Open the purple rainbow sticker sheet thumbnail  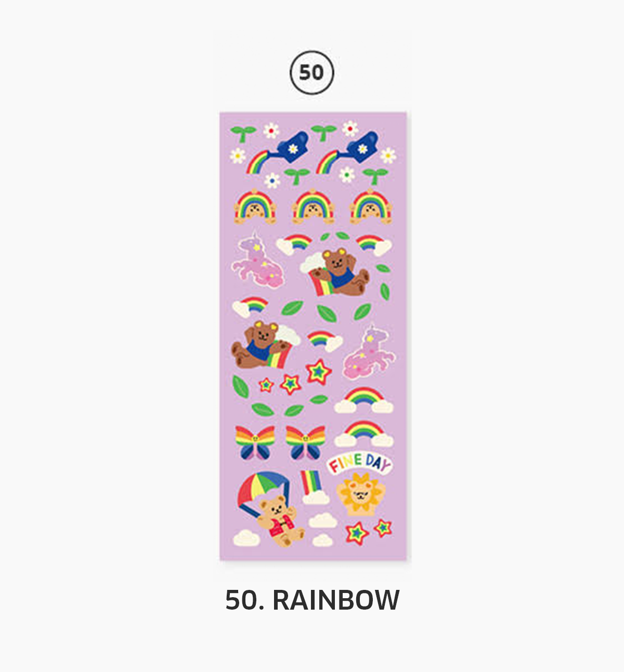[313, 336]
